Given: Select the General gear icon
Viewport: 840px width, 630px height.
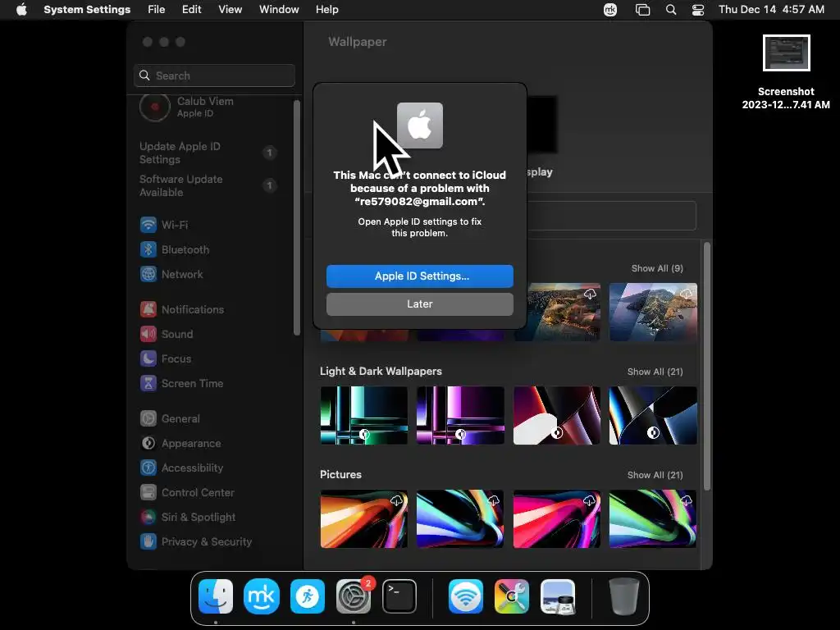Looking at the screenshot, I should pyautogui.click(x=148, y=419).
